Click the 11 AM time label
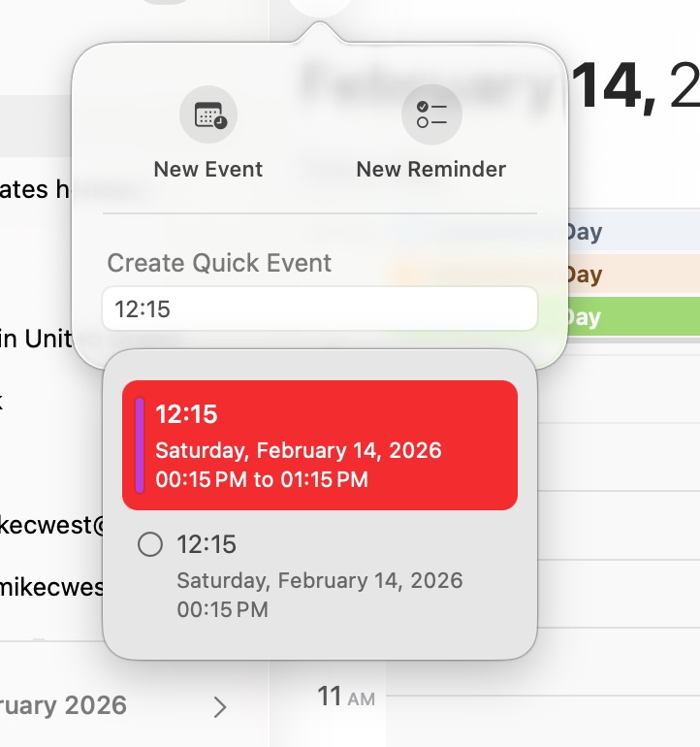Screen dimensions: 700x747 [x=346, y=697]
